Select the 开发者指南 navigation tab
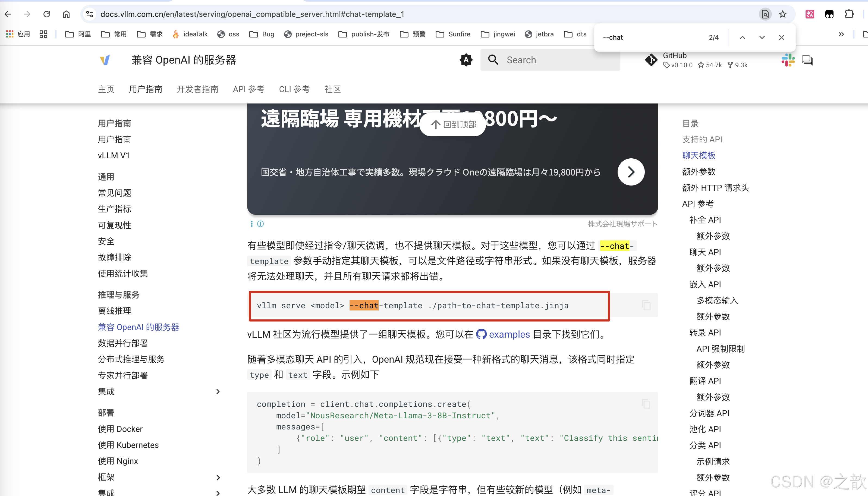This screenshot has height=496, width=868. tap(197, 89)
